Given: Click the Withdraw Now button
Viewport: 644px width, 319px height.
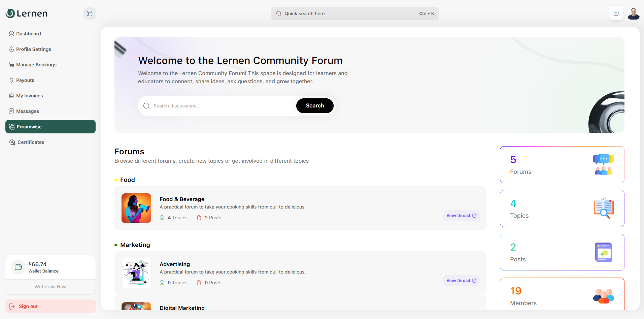Looking at the screenshot, I should pos(50,287).
